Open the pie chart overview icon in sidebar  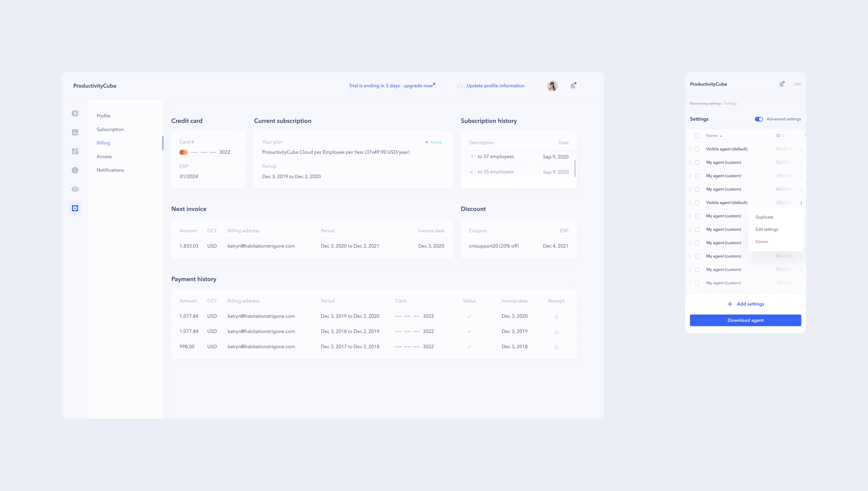[x=75, y=113]
